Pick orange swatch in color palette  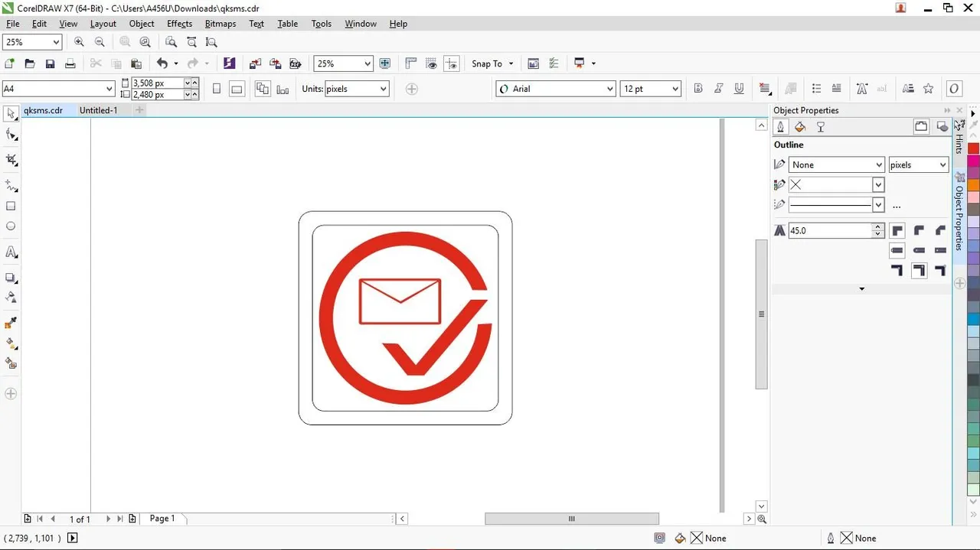[x=973, y=184]
